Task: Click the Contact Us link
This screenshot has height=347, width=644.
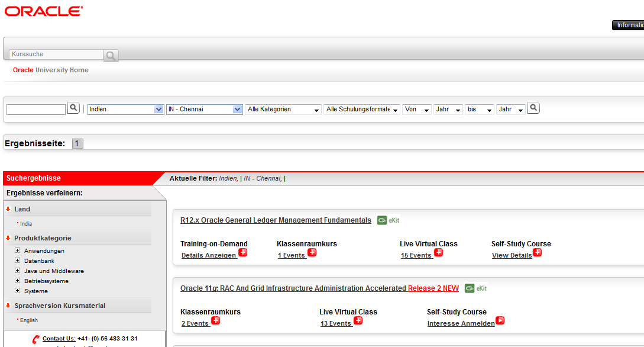Action: coord(59,338)
